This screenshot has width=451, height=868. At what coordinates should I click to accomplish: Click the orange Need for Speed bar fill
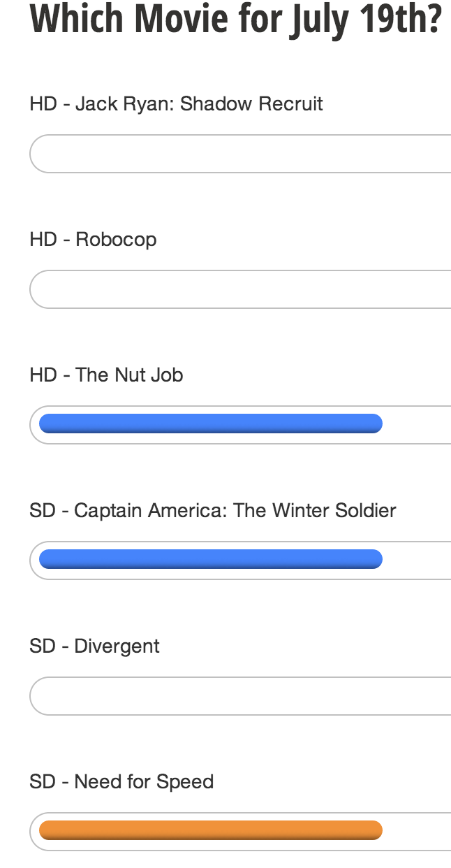pyautogui.click(x=210, y=830)
